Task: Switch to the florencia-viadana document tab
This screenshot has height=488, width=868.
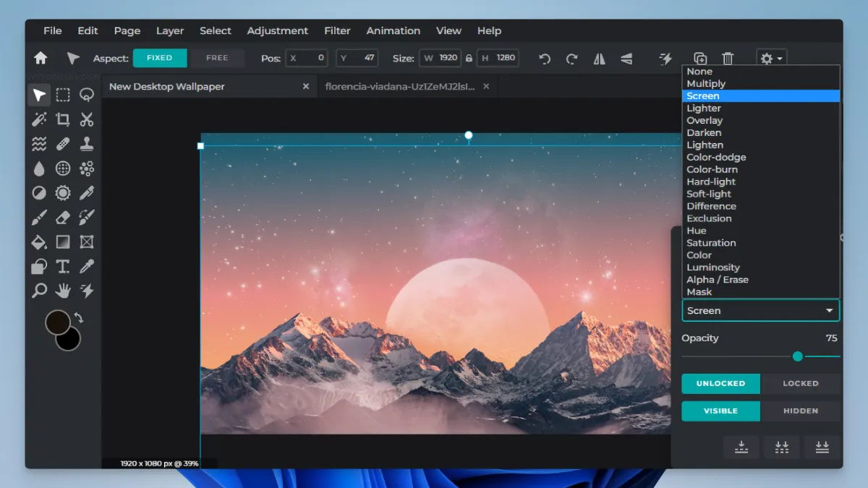Action: point(399,86)
